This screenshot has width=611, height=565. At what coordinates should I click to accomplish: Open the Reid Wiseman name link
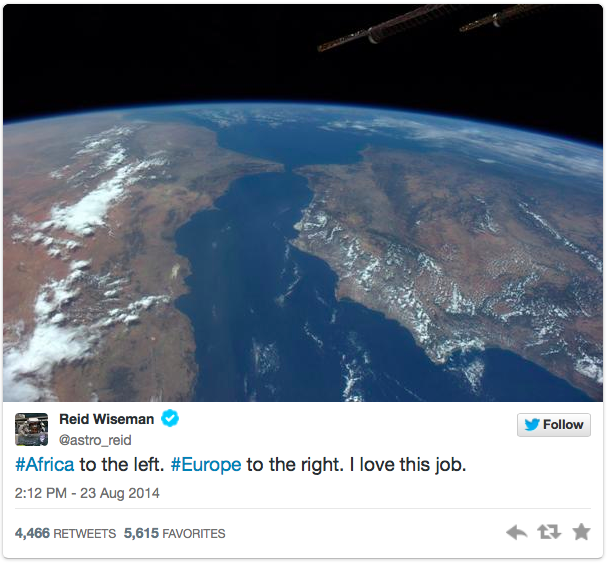point(107,419)
